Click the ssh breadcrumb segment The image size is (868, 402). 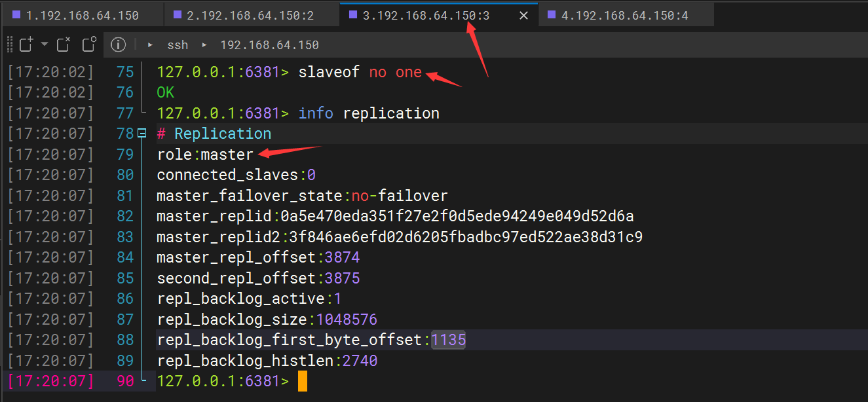(x=178, y=45)
